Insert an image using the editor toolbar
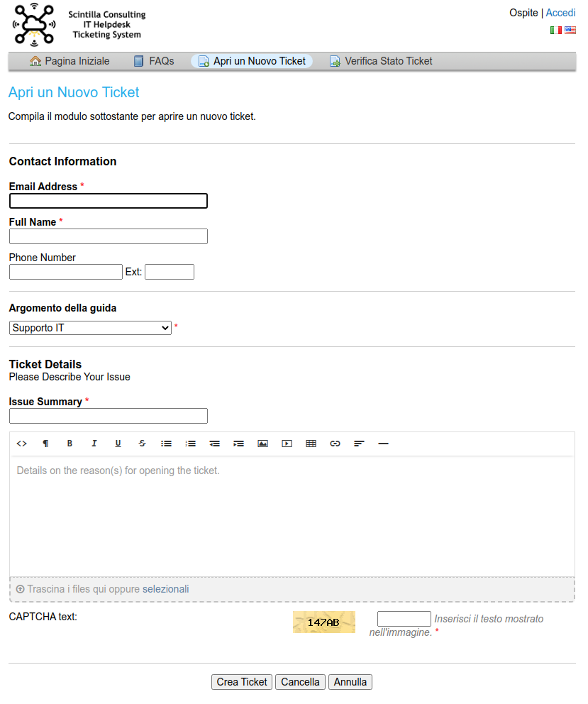 pos(262,444)
